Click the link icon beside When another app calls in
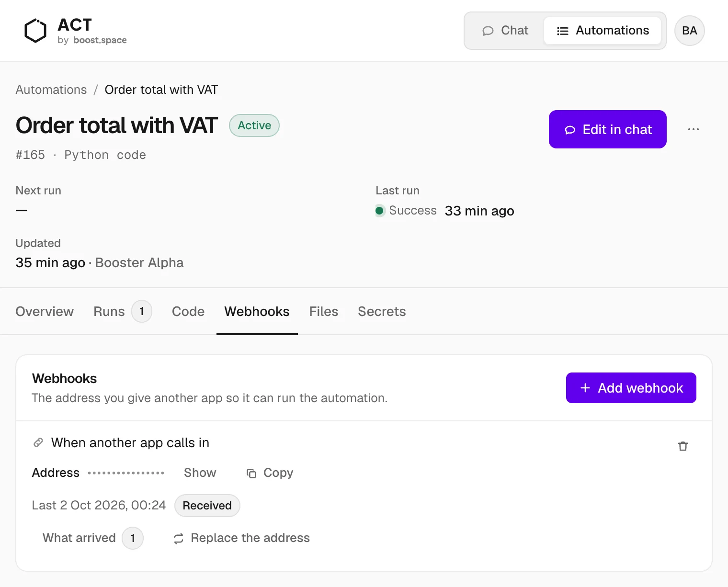The width and height of the screenshot is (728, 587). (38, 442)
